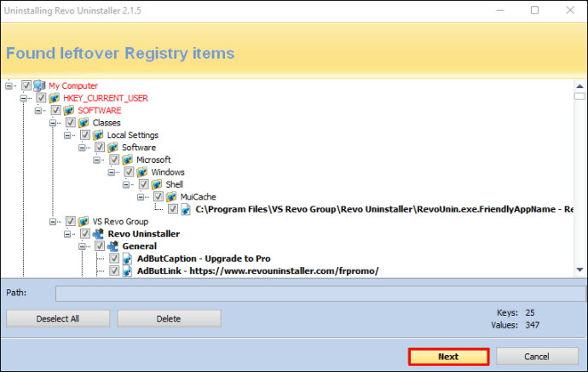
Task: Toggle the Microsoft checkbox
Action: (114, 160)
